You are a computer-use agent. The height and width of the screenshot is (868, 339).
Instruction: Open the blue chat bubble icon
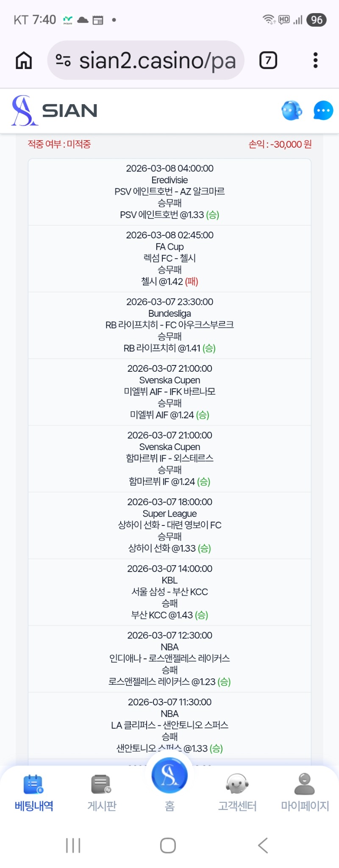(x=323, y=111)
